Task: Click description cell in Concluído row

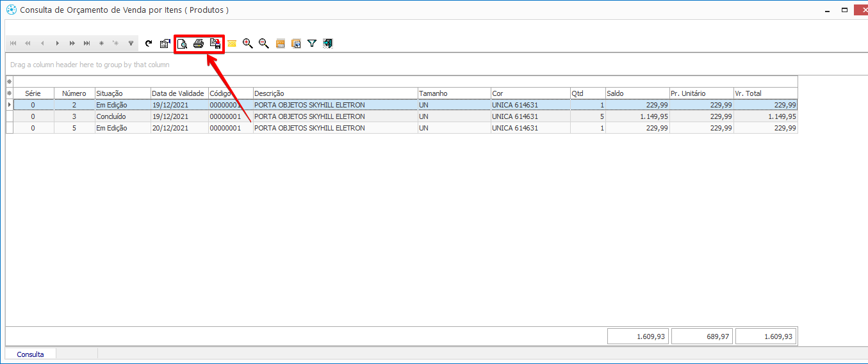Action: point(335,116)
